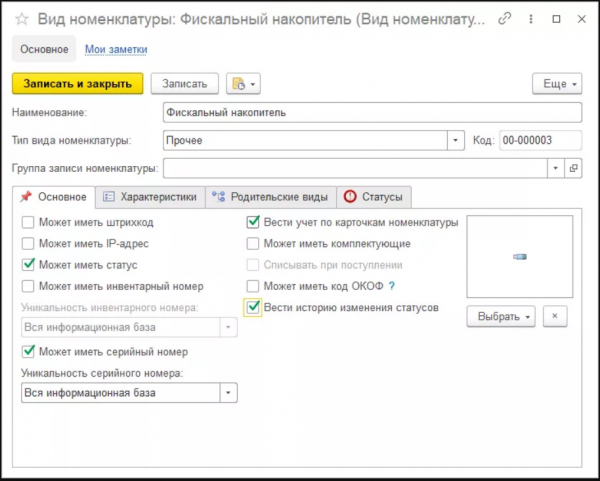
Task: Click Уникальность серийного номера field value
Action: click(121, 393)
